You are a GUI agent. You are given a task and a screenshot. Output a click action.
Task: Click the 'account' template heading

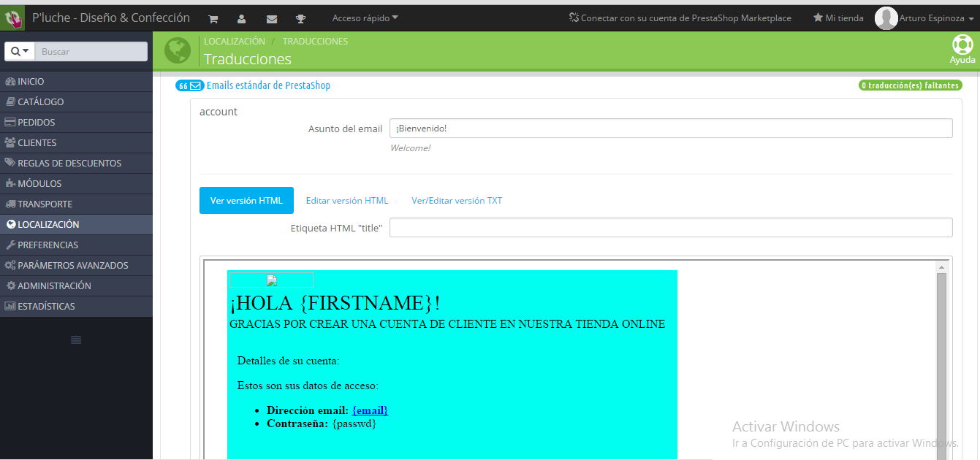tap(219, 112)
